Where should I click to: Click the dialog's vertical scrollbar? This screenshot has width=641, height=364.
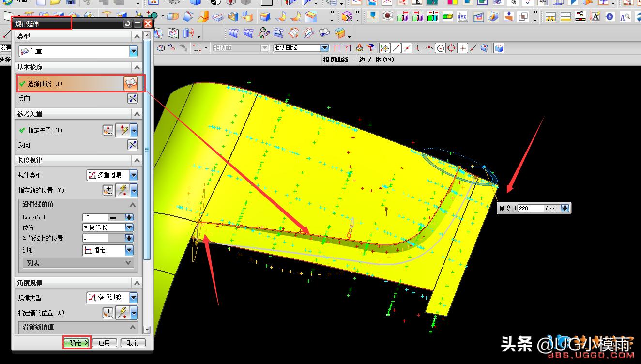point(147,150)
